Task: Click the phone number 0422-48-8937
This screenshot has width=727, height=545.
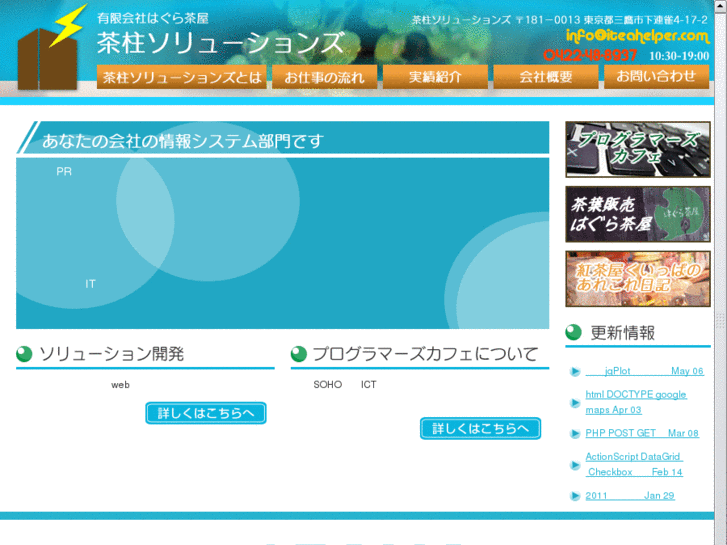Action: 590,56
